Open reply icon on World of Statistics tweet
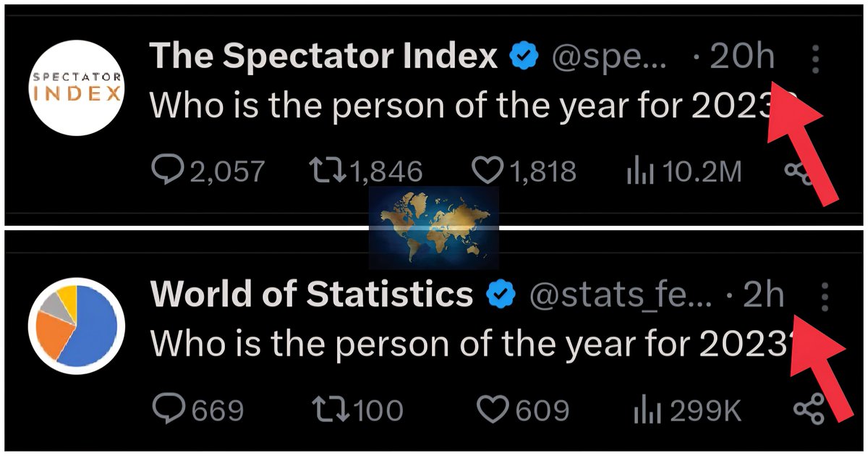The image size is (868, 456). click(167, 410)
